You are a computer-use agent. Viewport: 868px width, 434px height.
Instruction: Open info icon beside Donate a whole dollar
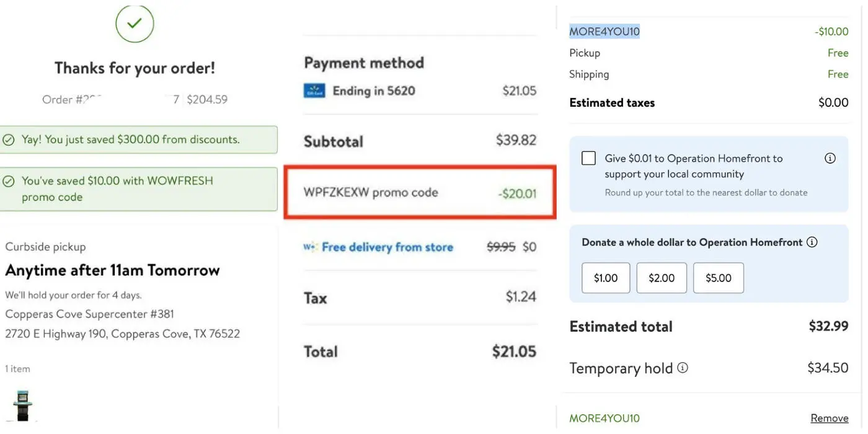812,242
